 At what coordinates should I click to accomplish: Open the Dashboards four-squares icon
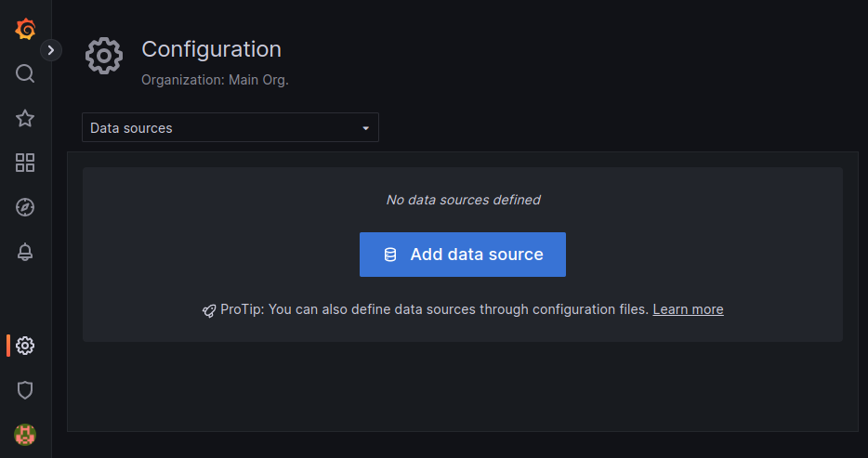pyautogui.click(x=25, y=163)
